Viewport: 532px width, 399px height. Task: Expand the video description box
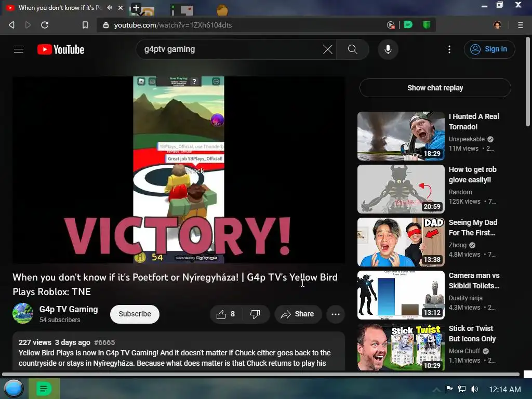tap(179, 351)
